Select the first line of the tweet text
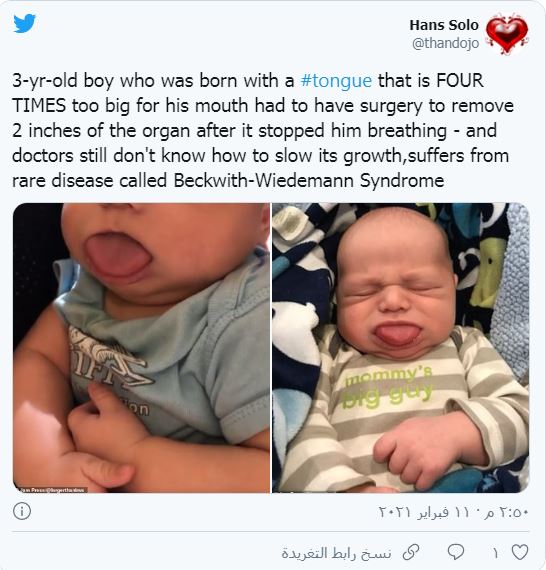Screen dimensions: 546x570 coord(248,81)
